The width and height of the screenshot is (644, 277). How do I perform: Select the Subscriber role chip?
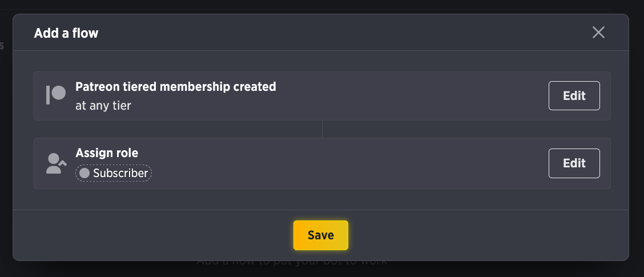pos(114,173)
